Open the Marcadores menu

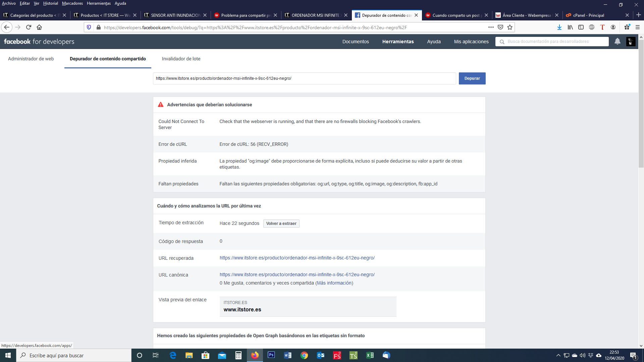[72, 3]
